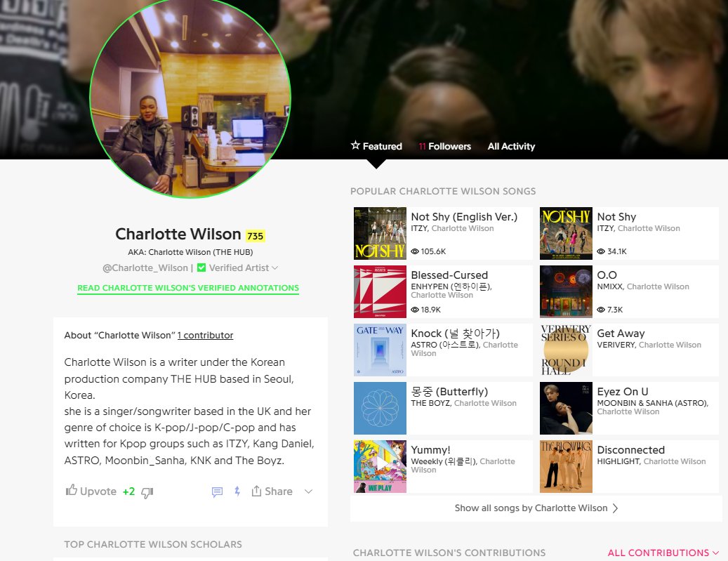The width and height of the screenshot is (728, 561).
Task: Click Popular Charlotte Wilson Songs heading
Action: click(x=443, y=192)
